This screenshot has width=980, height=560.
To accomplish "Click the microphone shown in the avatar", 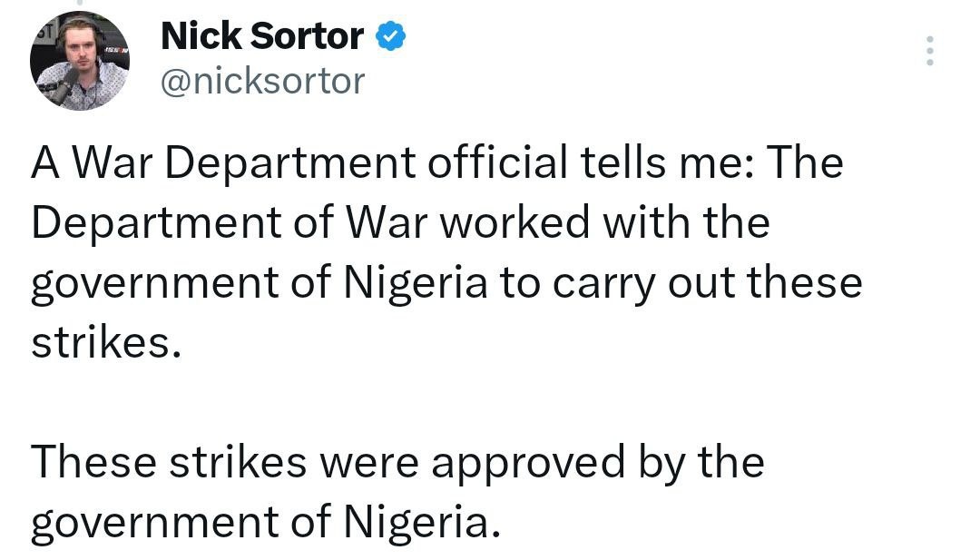I will tap(64, 85).
